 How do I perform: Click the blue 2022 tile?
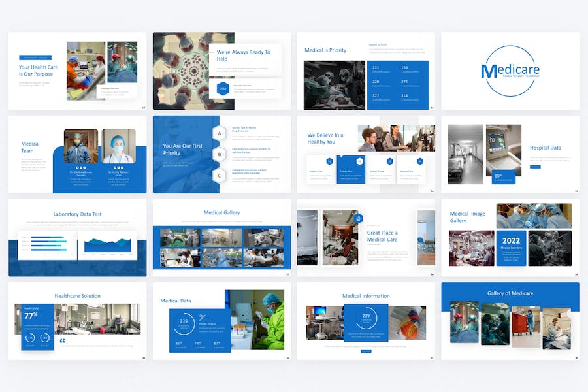511,248
